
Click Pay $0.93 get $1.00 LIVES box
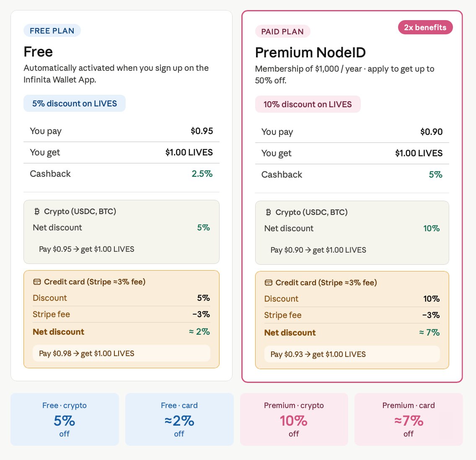click(x=352, y=354)
